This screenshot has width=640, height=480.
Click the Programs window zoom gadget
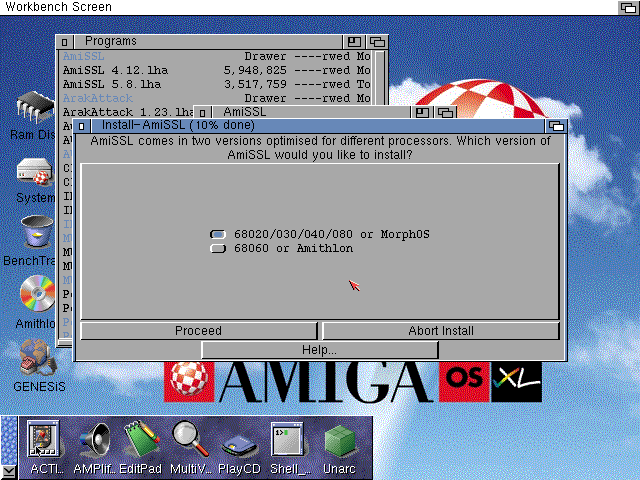tap(354, 42)
